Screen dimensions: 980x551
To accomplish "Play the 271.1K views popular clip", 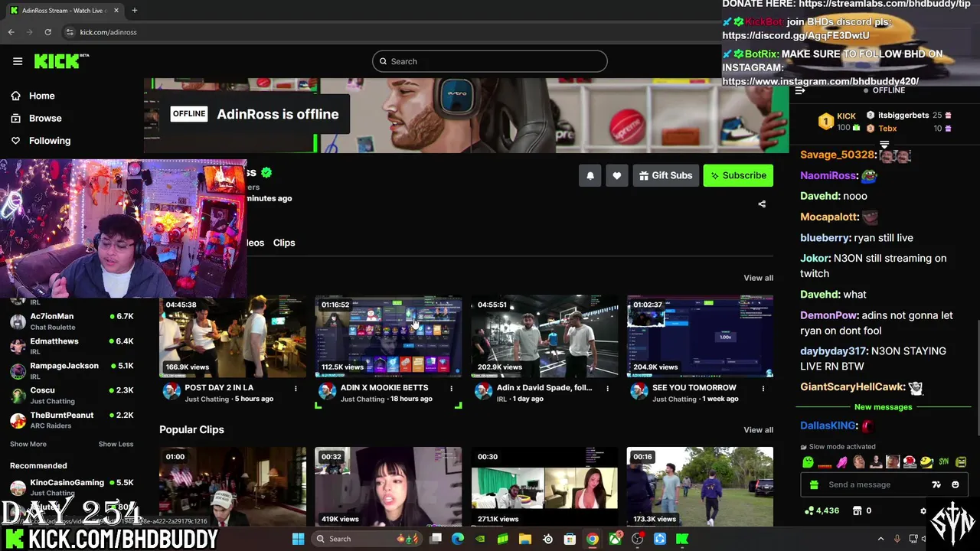I will 544,487.
